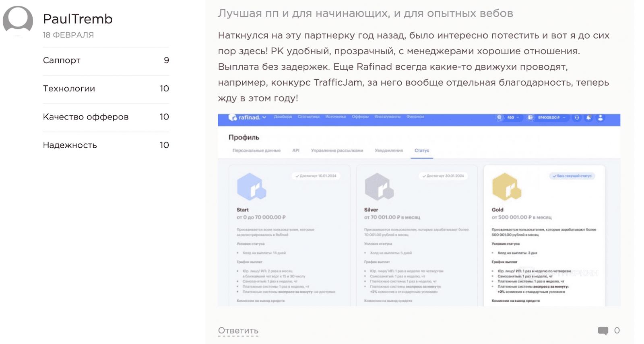Open Финансы menu in Rafinad screenshot
This screenshot has width=644, height=344.
click(x=415, y=117)
